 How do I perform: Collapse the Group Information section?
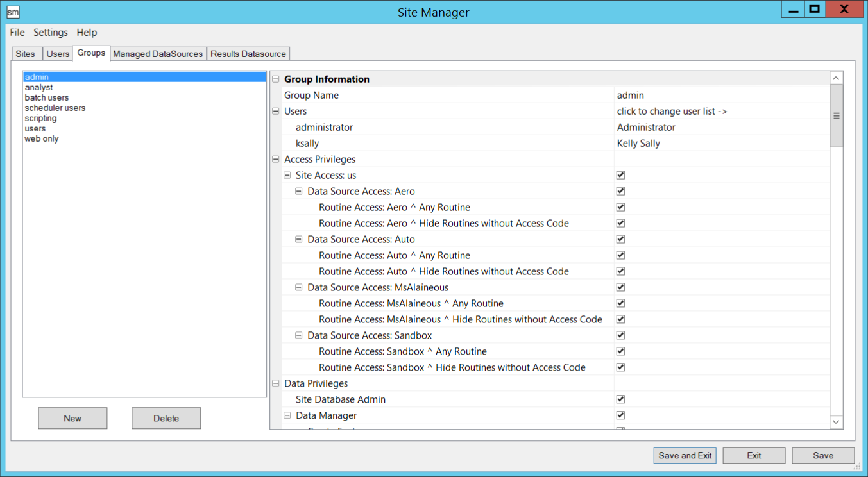(x=276, y=79)
